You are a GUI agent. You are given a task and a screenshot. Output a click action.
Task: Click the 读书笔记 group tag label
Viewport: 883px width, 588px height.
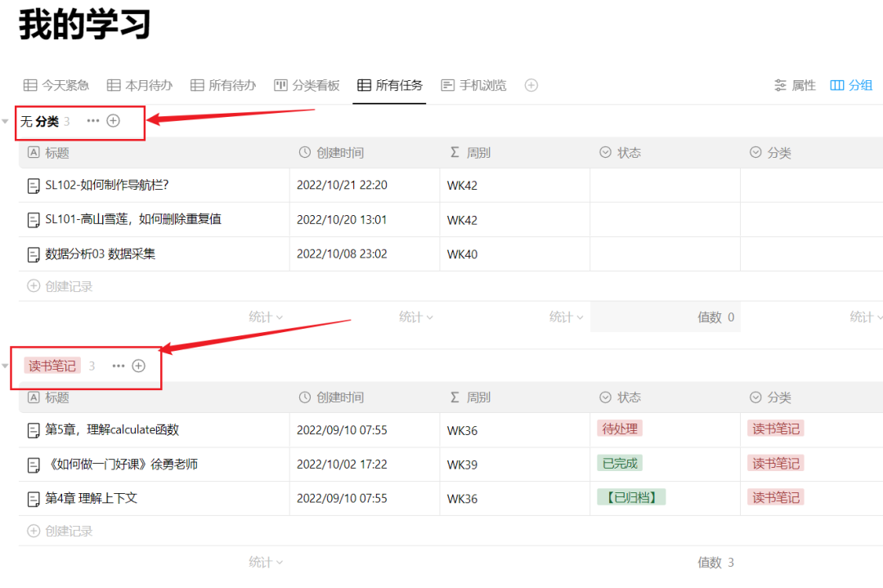pos(52,366)
